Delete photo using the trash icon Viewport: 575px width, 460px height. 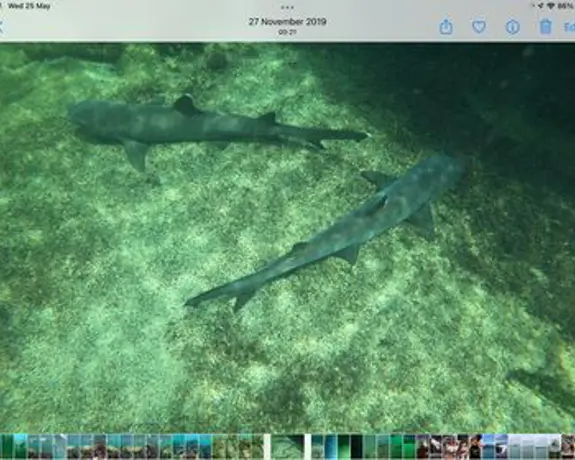545,27
